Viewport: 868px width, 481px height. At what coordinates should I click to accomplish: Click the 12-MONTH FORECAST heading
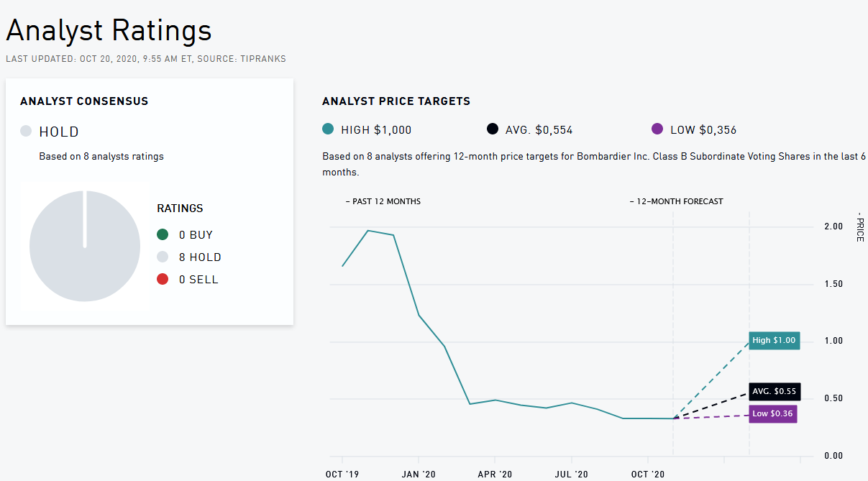(676, 201)
